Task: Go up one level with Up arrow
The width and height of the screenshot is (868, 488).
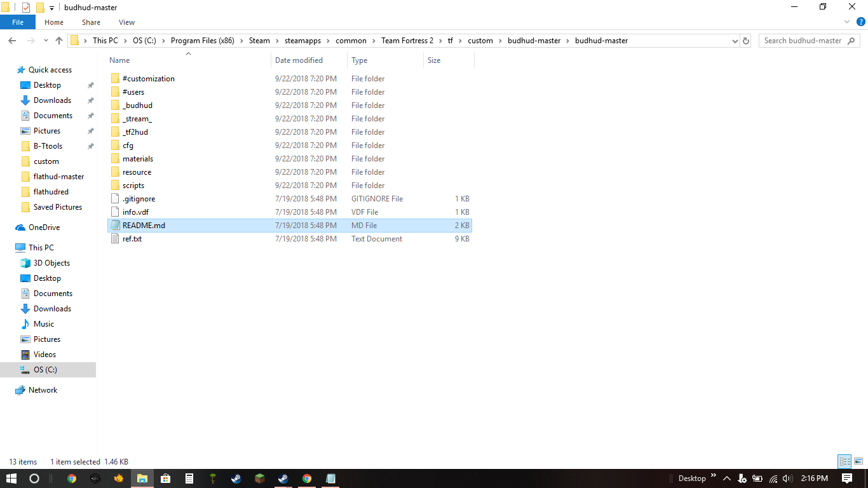Action: 59,41
